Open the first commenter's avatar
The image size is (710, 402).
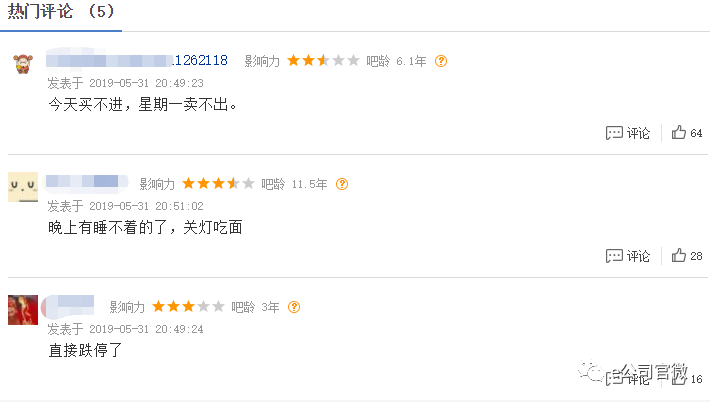[x=23, y=64]
